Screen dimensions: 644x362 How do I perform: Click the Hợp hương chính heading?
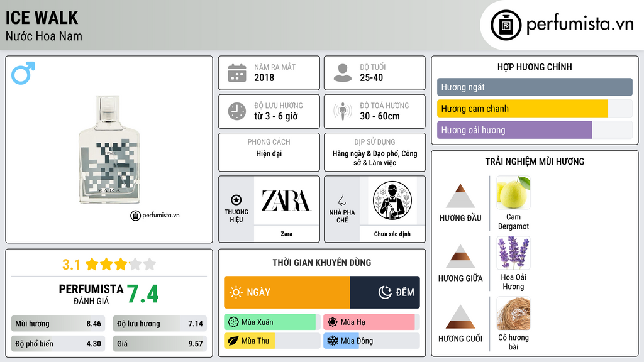(x=535, y=67)
